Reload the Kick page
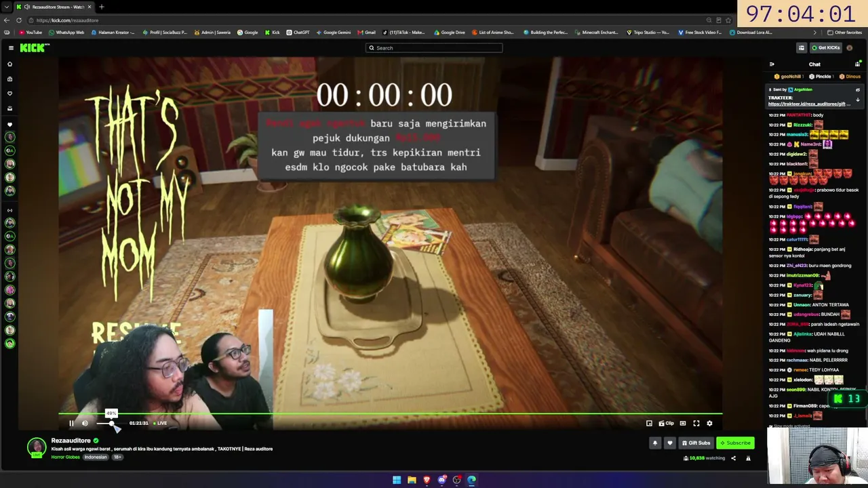The height and width of the screenshot is (488, 868). pyautogui.click(x=18, y=20)
